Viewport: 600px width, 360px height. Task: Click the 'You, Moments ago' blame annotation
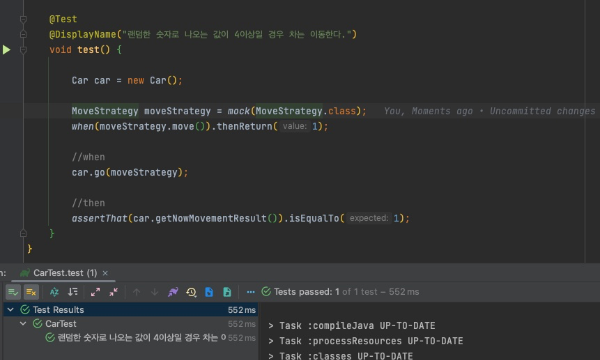coord(428,111)
